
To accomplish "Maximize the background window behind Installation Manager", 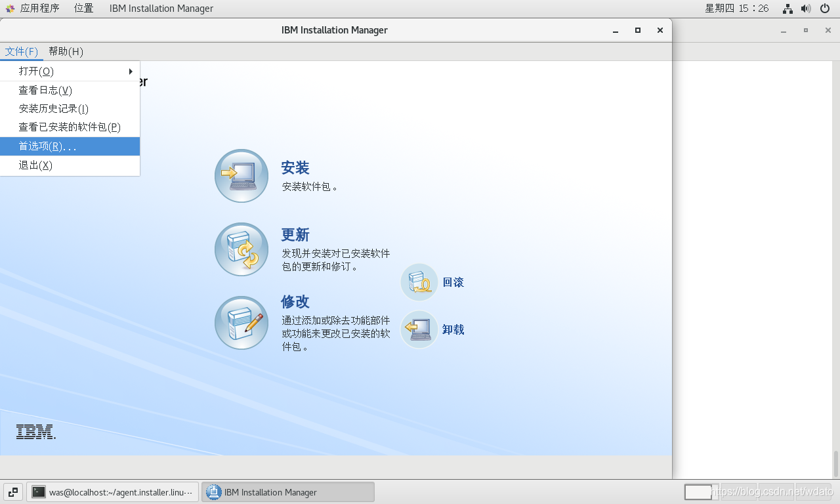I will click(806, 30).
